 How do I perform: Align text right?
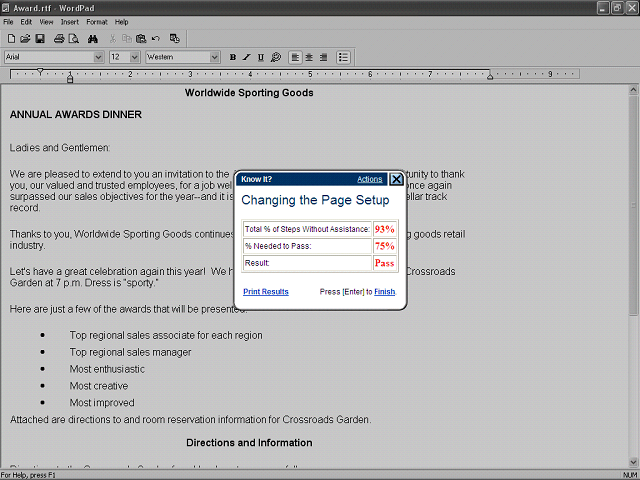point(323,57)
